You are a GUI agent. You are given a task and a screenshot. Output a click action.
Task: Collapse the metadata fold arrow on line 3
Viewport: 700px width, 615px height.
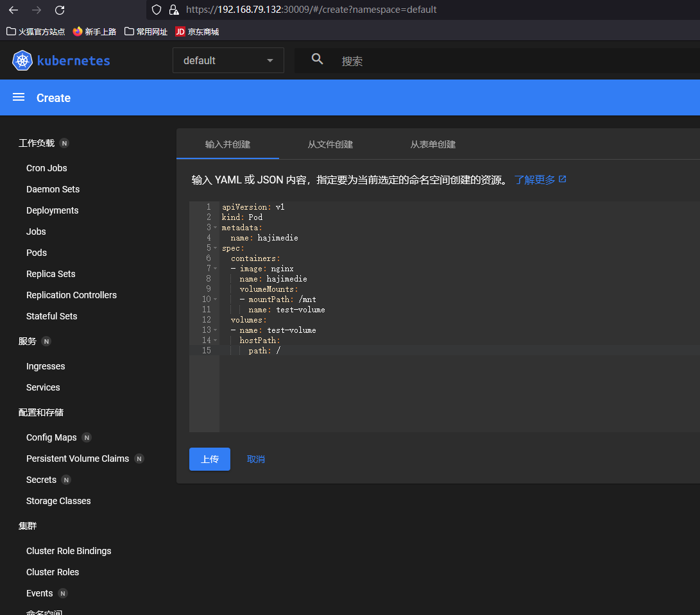pos(215,228)
